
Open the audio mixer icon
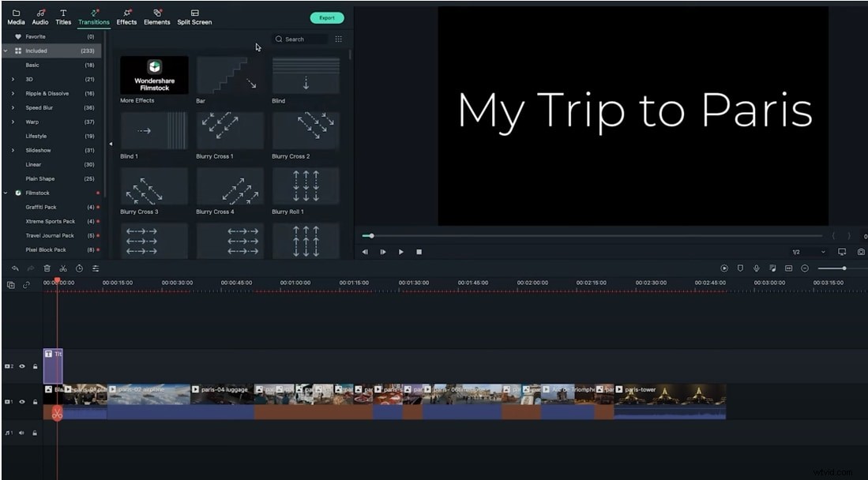click(x=95, y=268)
